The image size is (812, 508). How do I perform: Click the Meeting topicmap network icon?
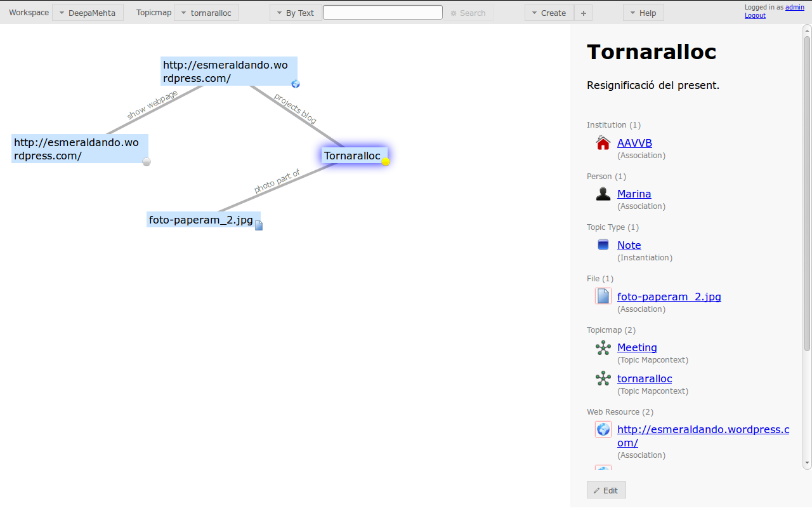coord(603,347)
